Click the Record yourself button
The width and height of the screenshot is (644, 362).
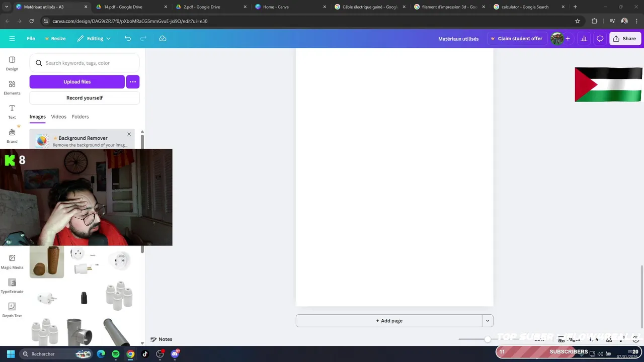(85, 98)
